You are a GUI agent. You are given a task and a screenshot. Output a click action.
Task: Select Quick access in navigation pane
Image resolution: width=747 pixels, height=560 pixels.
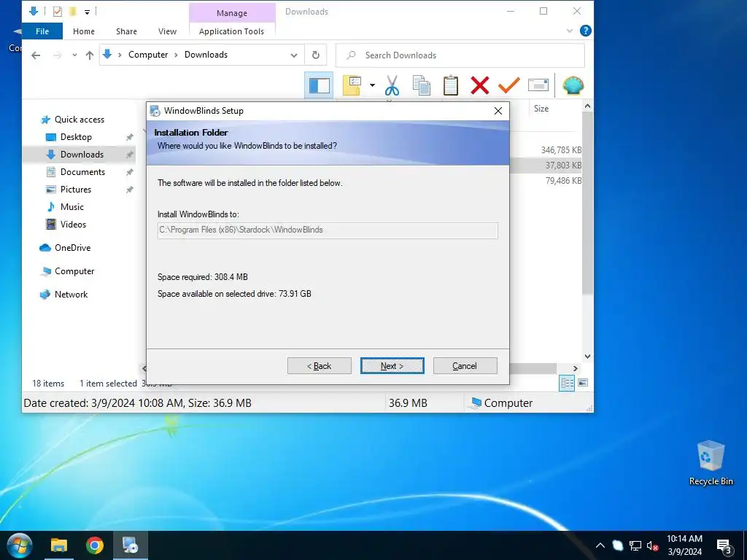point(79,120)
